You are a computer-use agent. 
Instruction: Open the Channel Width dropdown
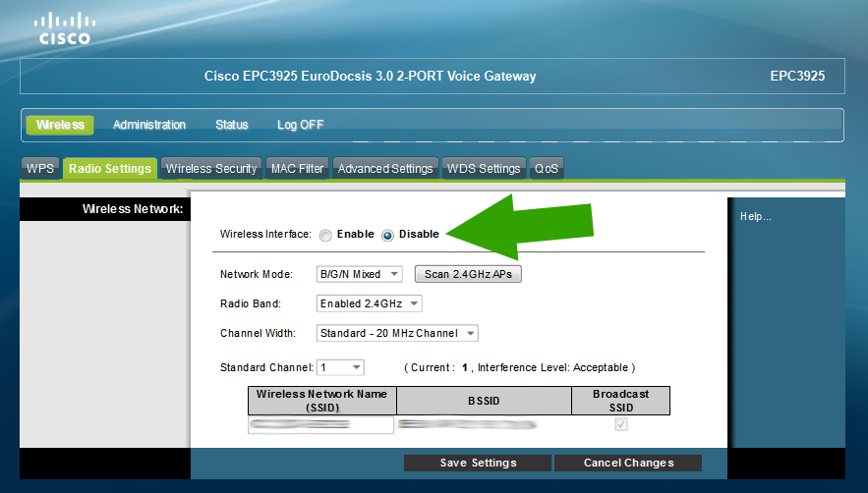point(397,333)
